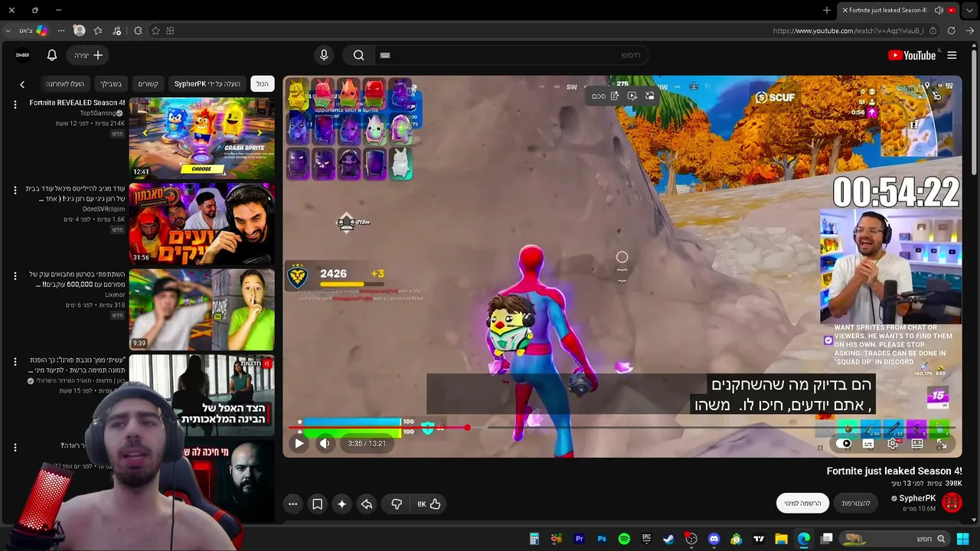This screenshot has width=980, height=551.
Task: Select the בשבילך filter chip
Action: point(111,83)
